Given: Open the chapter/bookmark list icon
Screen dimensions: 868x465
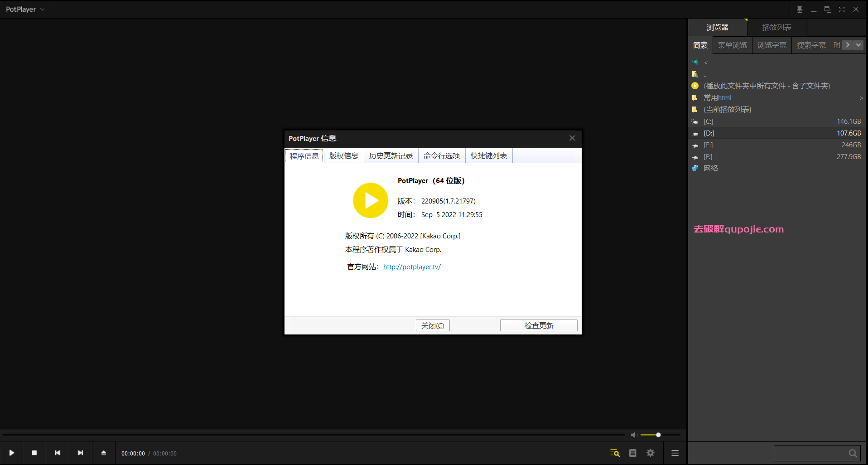Looking at the screenshot, I should click(633, 453).
